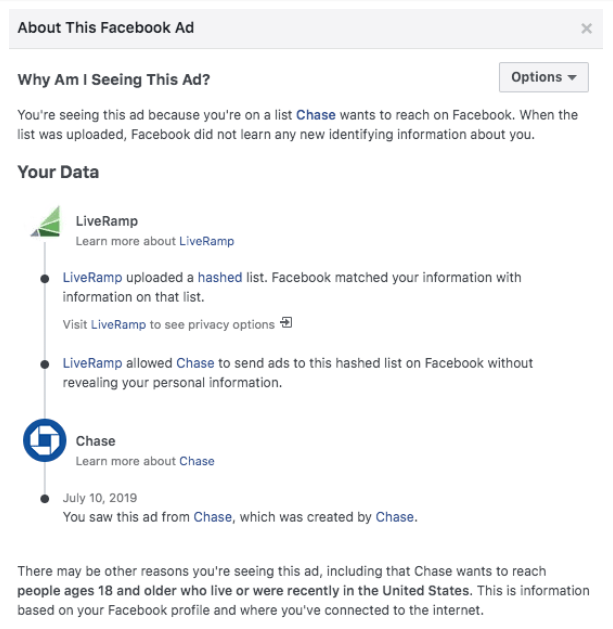613x629 pixels.
Task: Click the bold Chase name heading
Action: coord(96,441)
